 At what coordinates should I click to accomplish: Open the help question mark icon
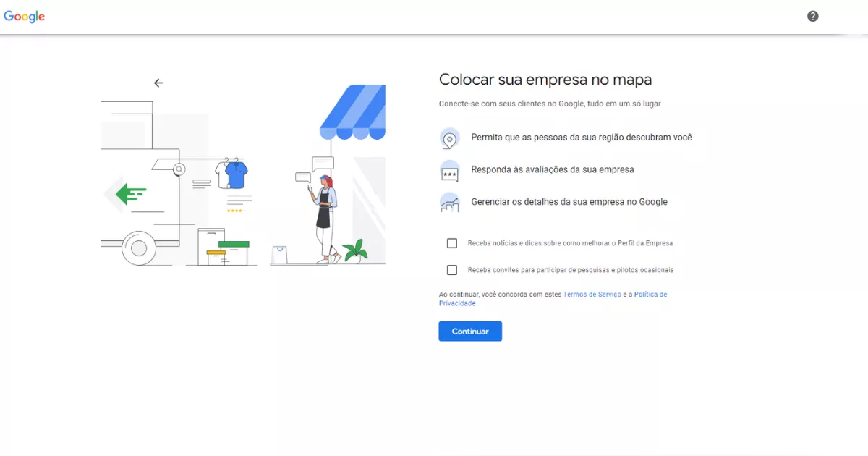coord(813,16)
